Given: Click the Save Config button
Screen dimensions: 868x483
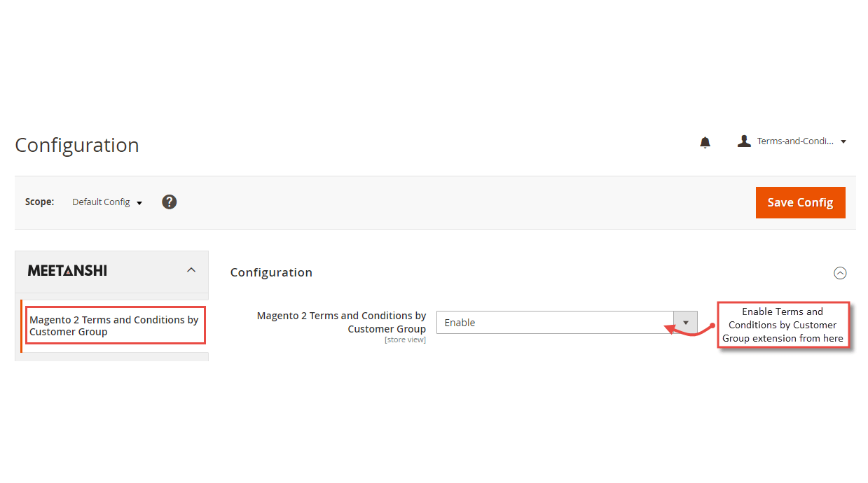Looking at the screenshot, I should (x=800, y=202).
